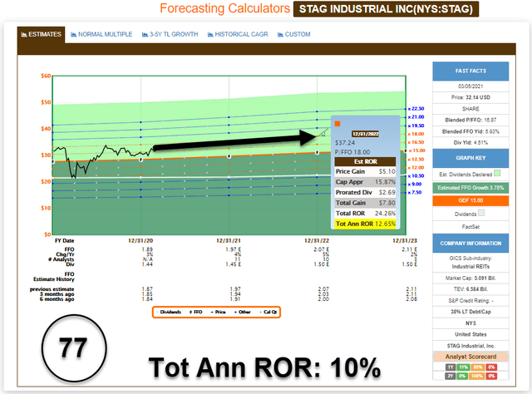Click the STAG Industrial, Inc. company name
The height and width of the screenshot is (394, 532).
tap(470, 346)
